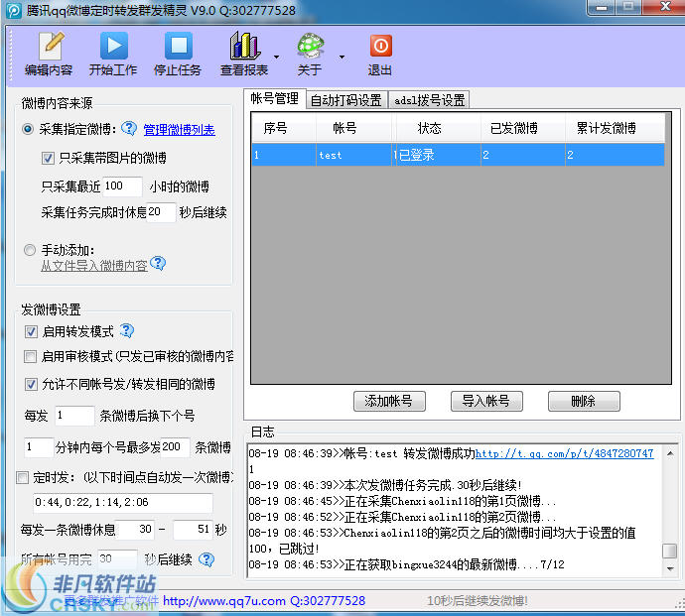
Task: Click the max posts field showing 200
Action: 175,446
